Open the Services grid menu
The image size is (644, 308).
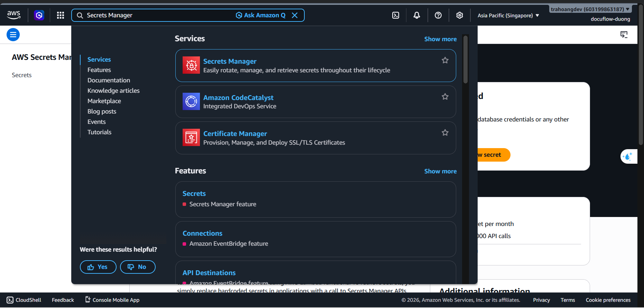point(61,15)
